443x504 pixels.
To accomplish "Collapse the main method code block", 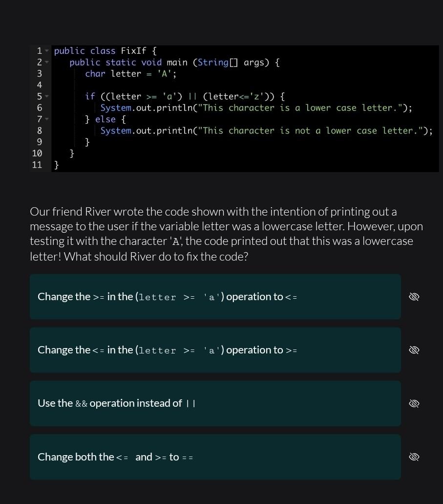I will (46, 62).
